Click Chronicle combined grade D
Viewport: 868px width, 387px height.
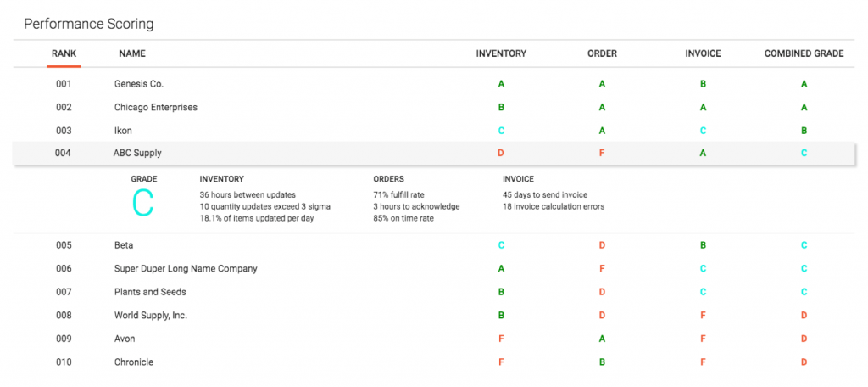pos(804,362)
